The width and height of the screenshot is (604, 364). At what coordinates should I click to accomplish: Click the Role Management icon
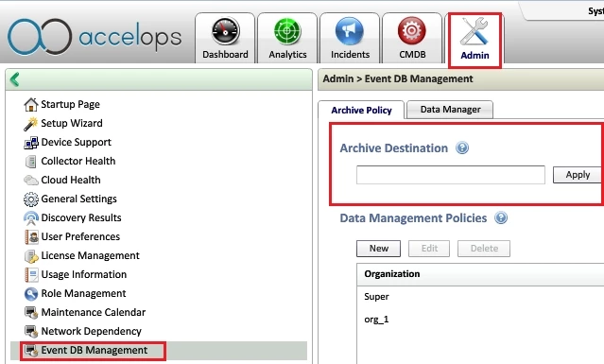click(31, 293)
